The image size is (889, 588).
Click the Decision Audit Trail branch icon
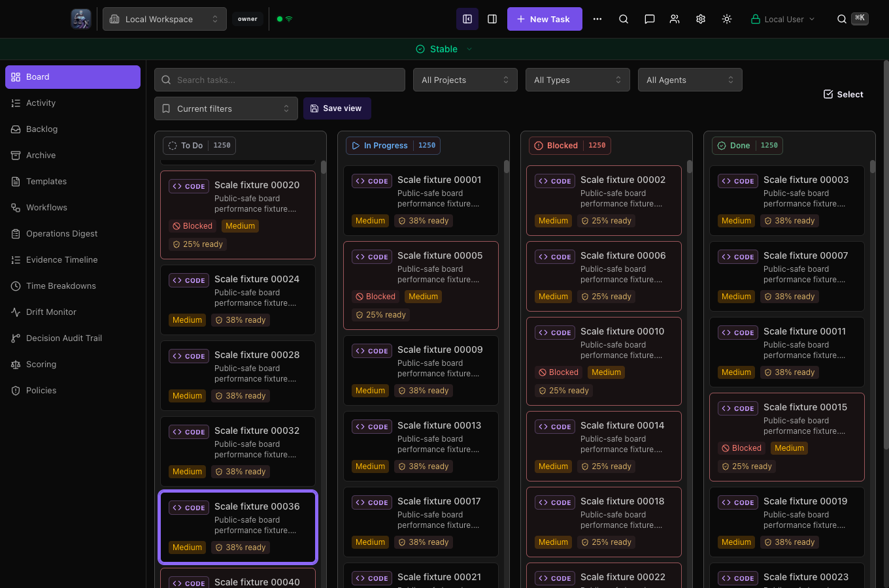point(16,338)
